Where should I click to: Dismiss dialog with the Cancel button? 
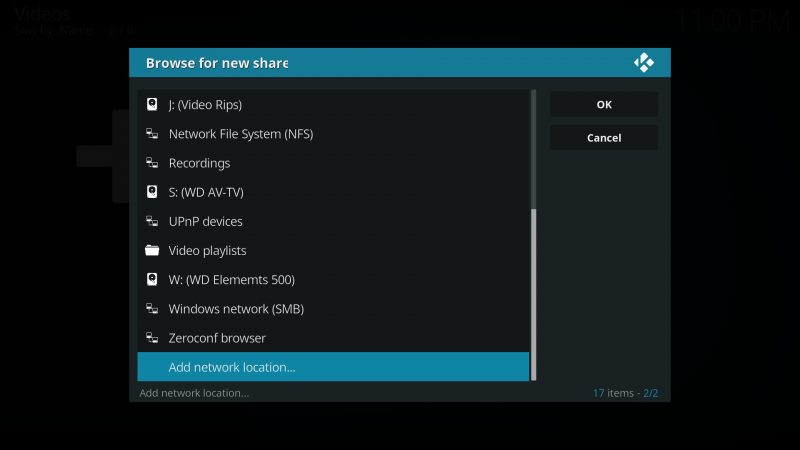(604, 138)
